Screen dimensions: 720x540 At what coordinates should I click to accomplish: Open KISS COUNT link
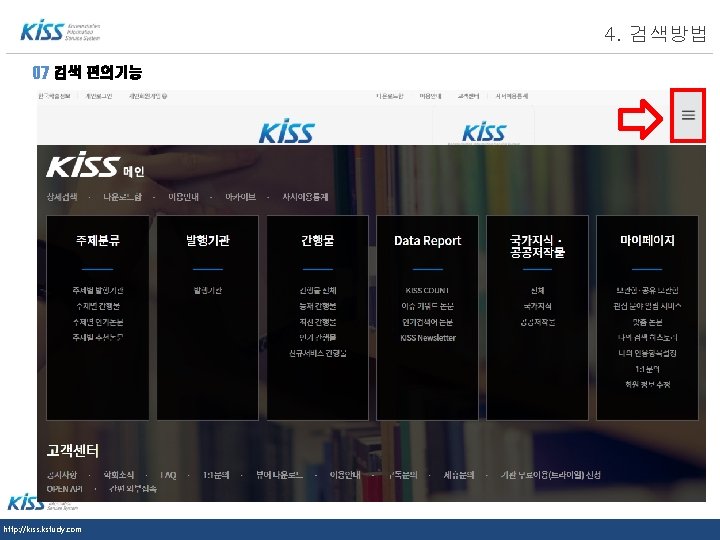pos(428,290)
